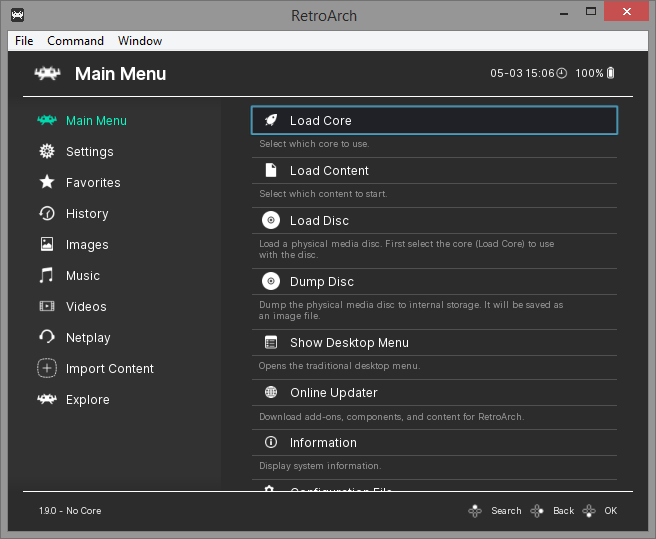Viewport: 656px width, 539px height.
Task: Select the Load Core entry
Action: tap(434, 121)
